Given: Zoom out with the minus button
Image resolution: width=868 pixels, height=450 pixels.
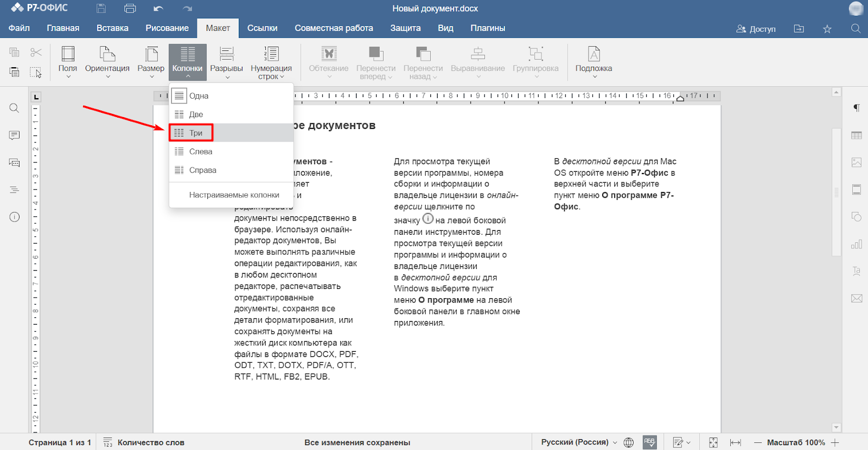Looking at the screenshot, I should [x=758, y=442].
